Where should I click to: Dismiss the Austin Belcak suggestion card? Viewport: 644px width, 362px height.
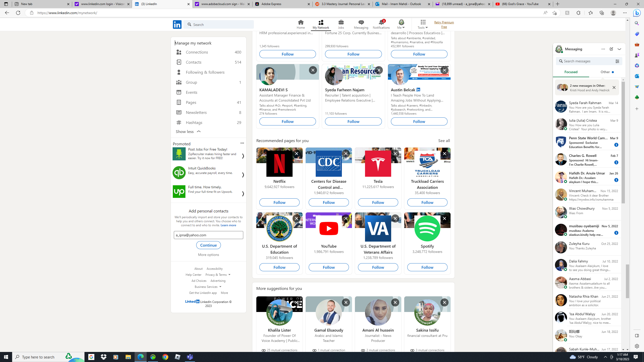tap(444, 70)
